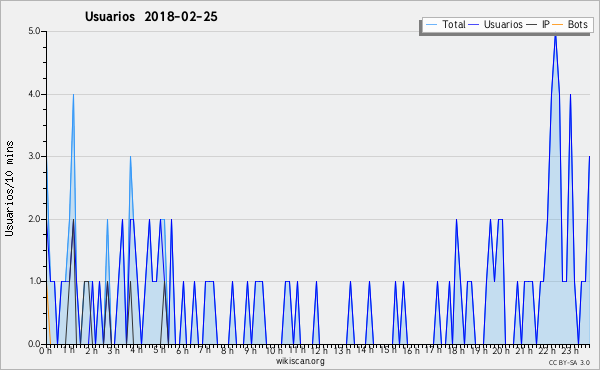
Task: Click the '1.0' y-axis value
Action: click(x=34, y=281)
